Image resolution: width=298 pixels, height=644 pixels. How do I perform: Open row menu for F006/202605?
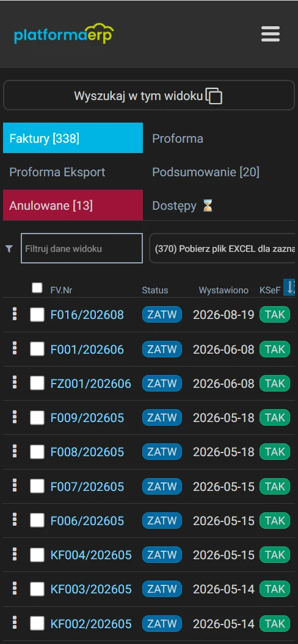coord(15,520)
